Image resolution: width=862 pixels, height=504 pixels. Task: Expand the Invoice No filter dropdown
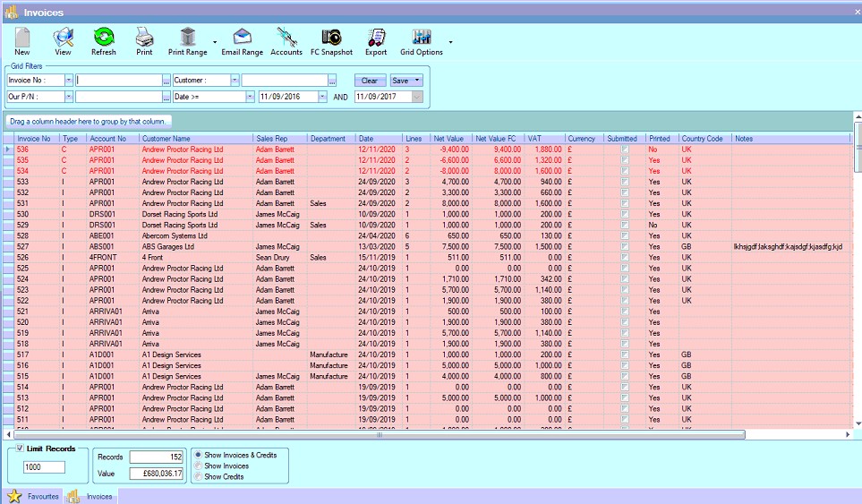pyautogui.click(x=68, y=81)
